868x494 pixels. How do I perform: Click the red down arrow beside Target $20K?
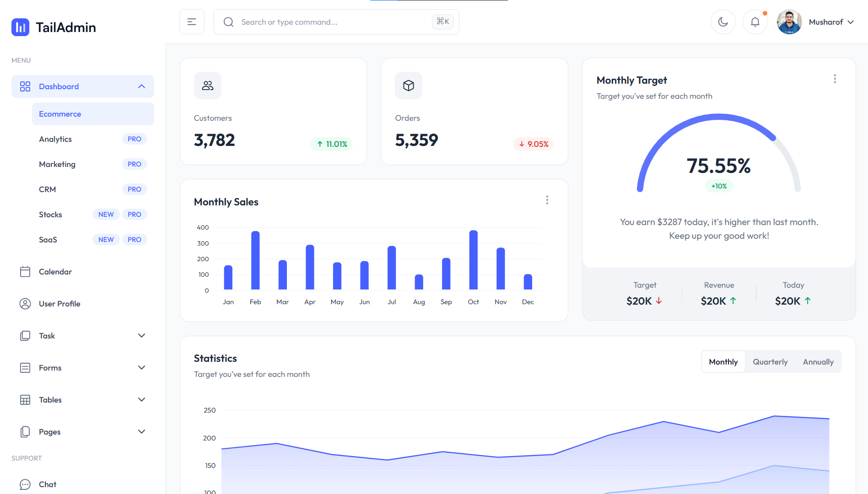pos(659,301)
